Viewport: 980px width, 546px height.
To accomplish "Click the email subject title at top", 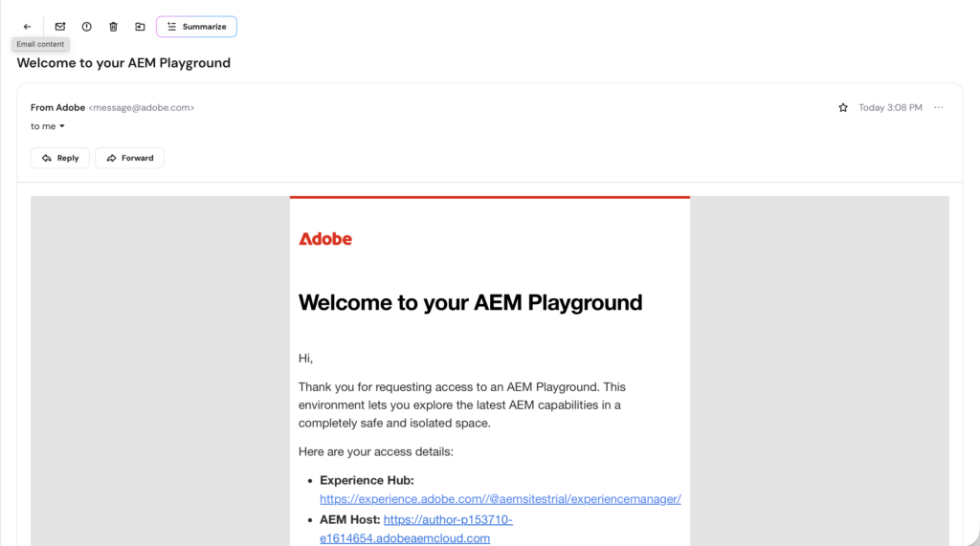I will (x=123, y=63).
